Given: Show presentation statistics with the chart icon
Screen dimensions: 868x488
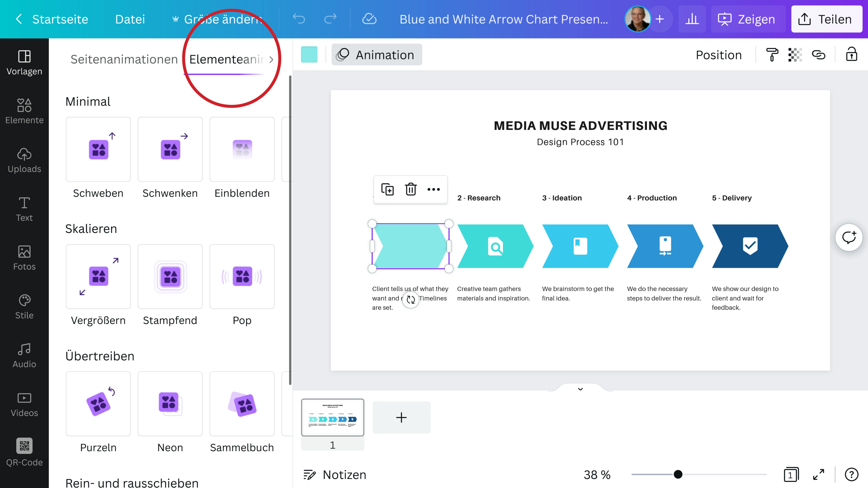Looking at the screenshot, I should pos(692,19).
